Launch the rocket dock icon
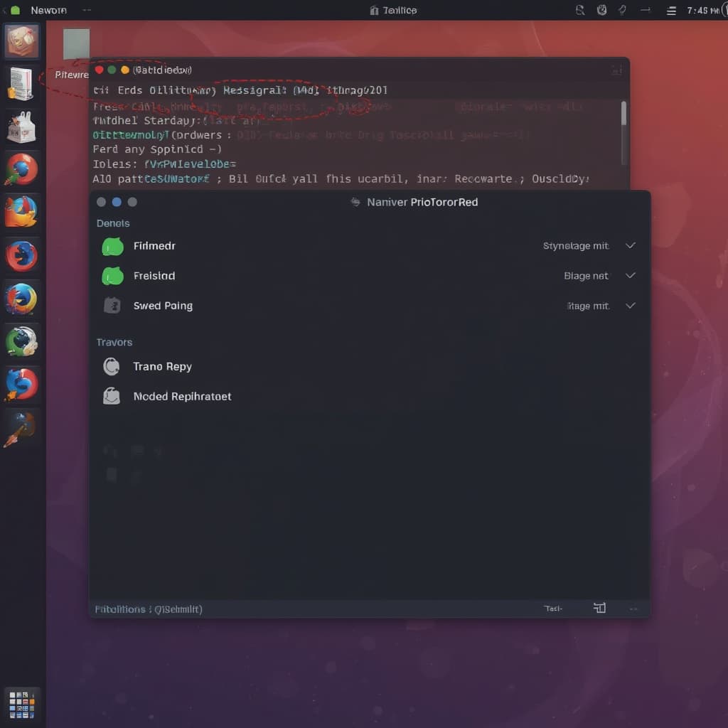Screen dimensions: 728x728 pos(19,429)
